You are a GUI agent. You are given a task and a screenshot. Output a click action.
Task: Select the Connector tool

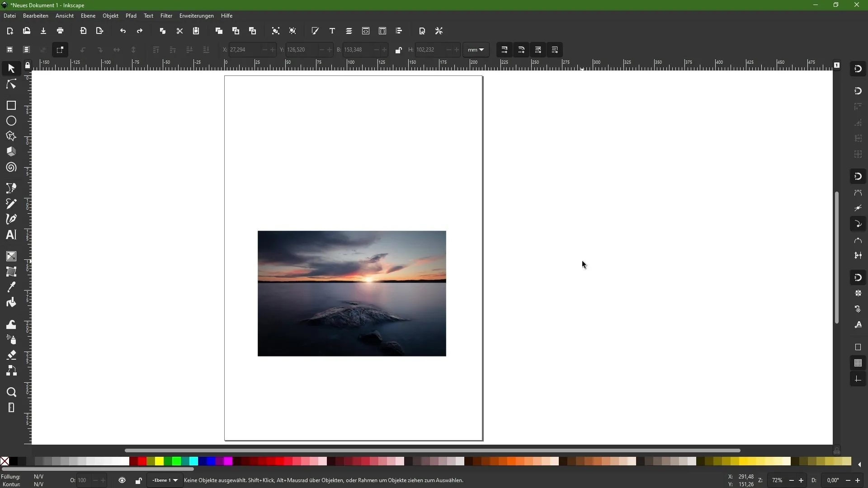point(11,371)
